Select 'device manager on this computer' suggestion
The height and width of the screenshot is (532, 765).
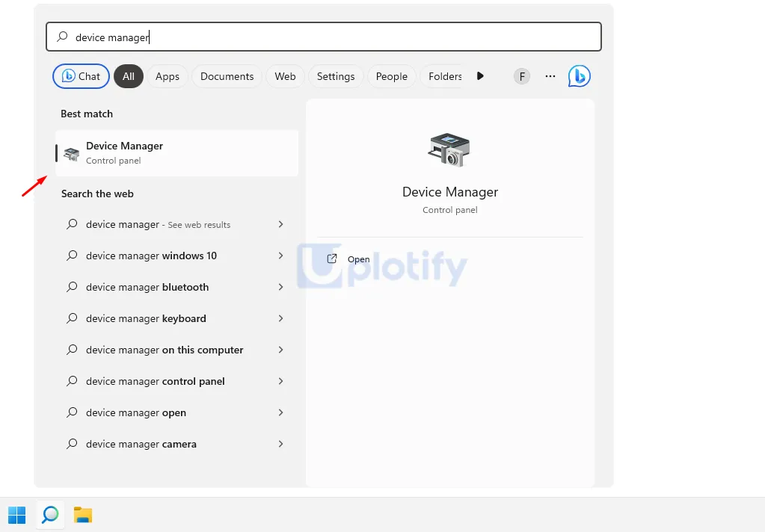[175, 350]
